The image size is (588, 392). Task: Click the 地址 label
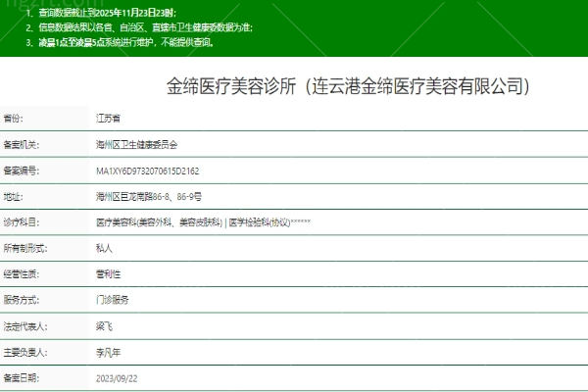click(13, 197)
